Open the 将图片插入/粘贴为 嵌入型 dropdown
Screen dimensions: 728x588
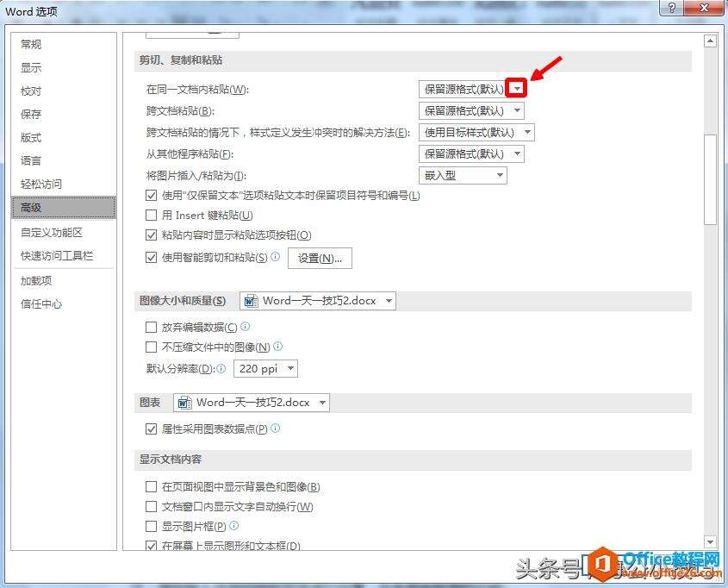[x=463, y=176]
